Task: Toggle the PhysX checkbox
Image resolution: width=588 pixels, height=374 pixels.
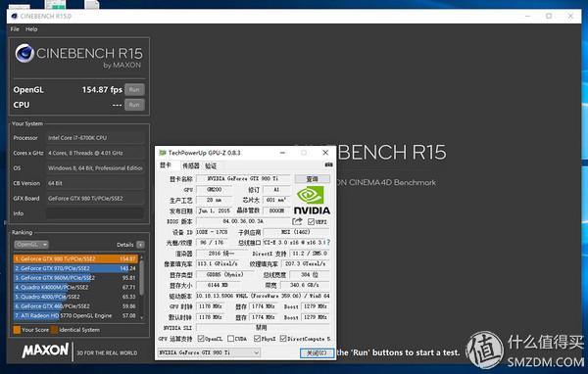Action: click(257, 339)
